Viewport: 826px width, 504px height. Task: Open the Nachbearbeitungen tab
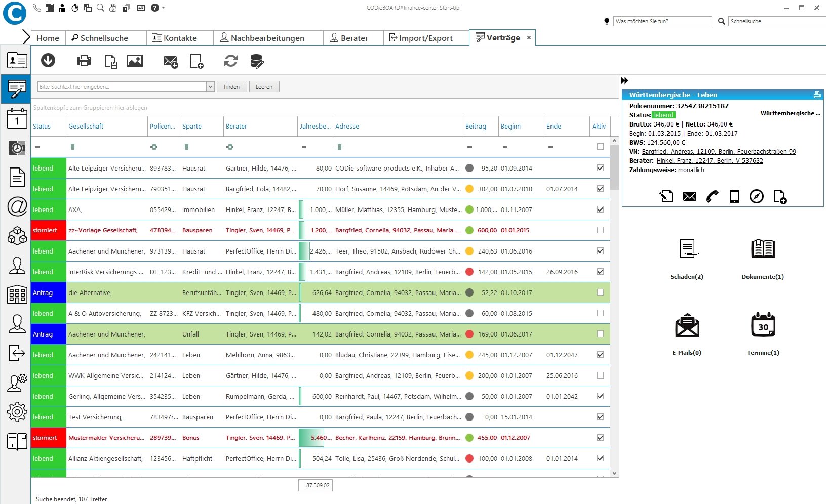coord(262,38)
